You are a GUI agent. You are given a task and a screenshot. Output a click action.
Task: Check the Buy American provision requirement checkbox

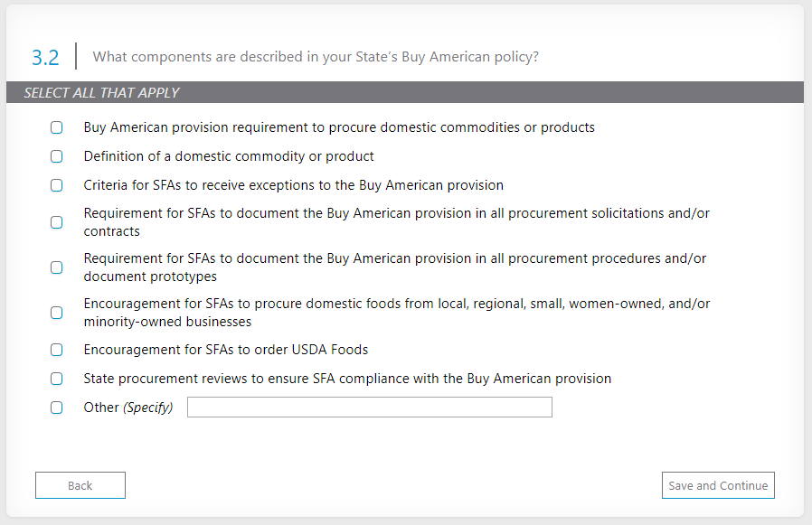[x=57, y=127]
